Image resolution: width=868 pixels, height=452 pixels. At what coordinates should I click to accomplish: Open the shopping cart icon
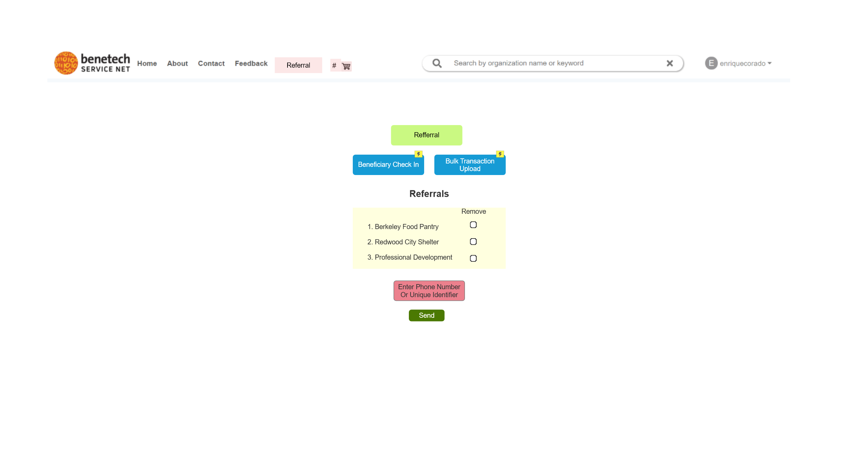pos(346,66)
